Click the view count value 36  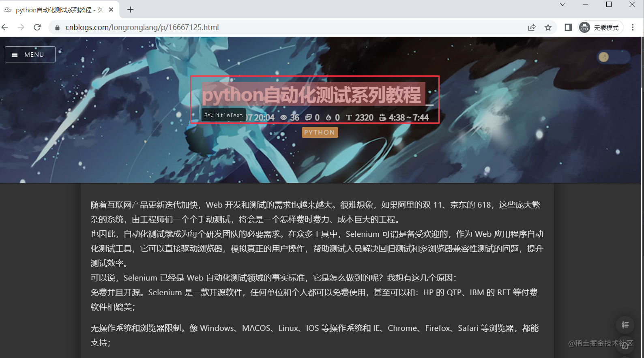coord(295,118)
